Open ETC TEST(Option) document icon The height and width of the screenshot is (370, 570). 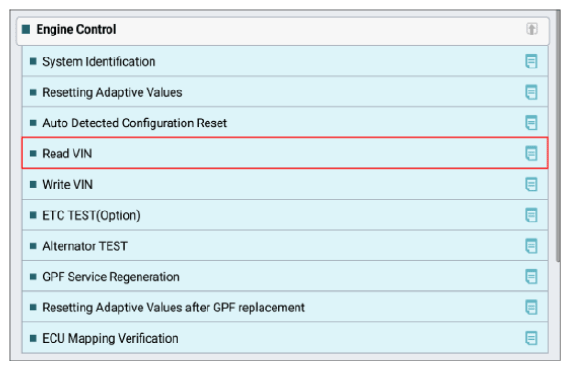coord(531,215)
